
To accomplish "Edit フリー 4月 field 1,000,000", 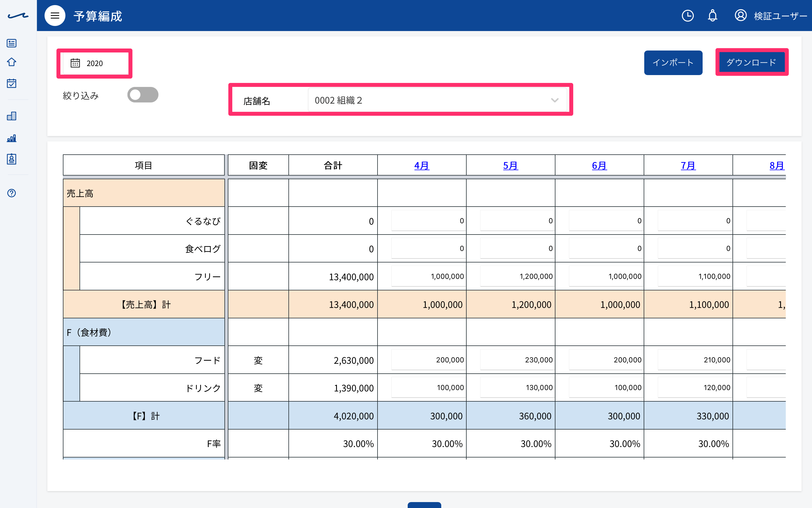I will (429, 276).
